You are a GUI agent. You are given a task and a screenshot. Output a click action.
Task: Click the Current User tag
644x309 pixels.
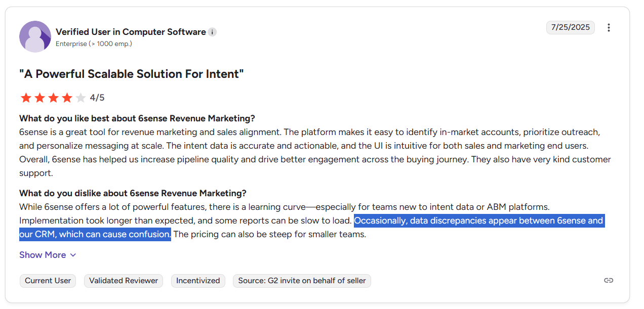(48, 281)
